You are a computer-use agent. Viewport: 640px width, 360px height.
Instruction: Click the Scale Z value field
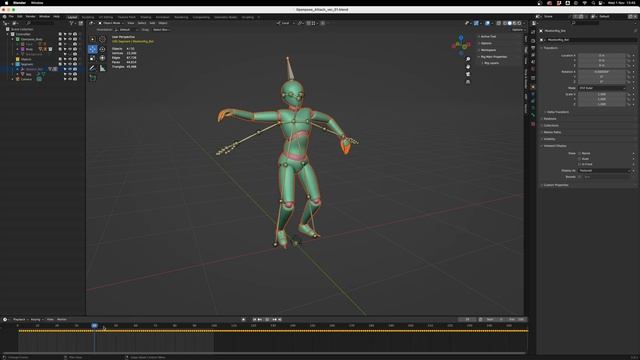602,104
